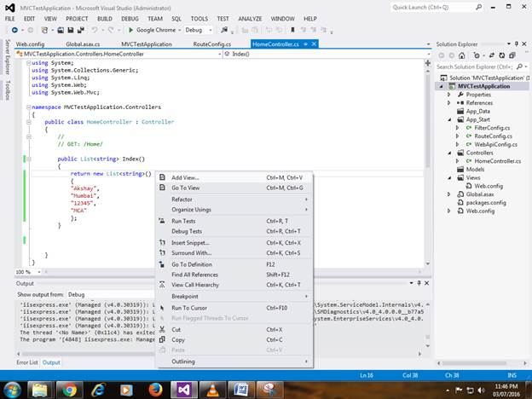Open the BUILD menu
Screen dimensions: 532x399
click(x=105, y=18)
